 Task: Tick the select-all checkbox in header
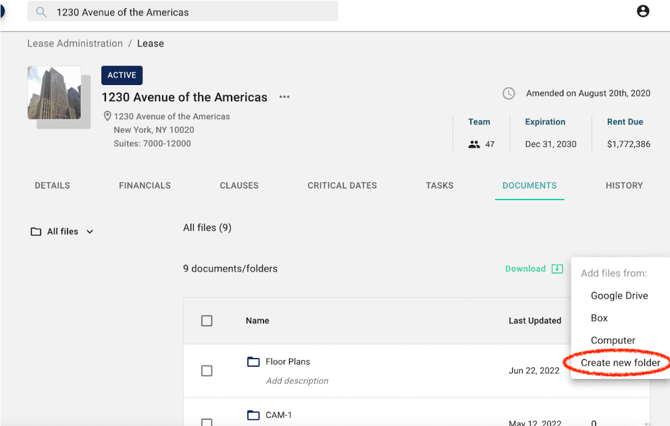(x=207, y=321)
